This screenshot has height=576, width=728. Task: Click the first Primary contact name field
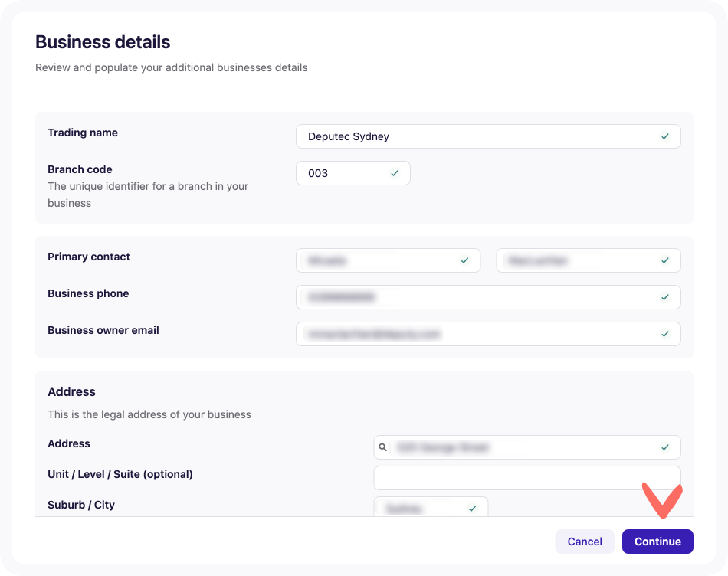[375, 260]
